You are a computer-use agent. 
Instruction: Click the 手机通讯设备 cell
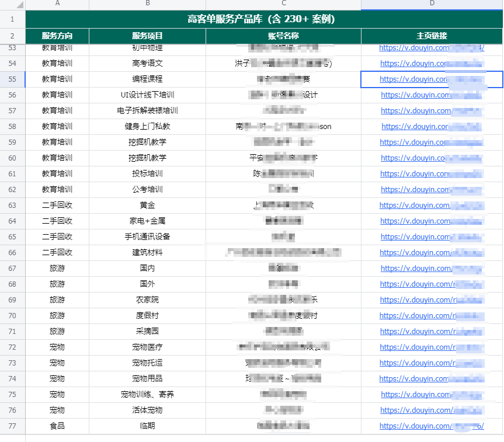click(x=147, y=236)
